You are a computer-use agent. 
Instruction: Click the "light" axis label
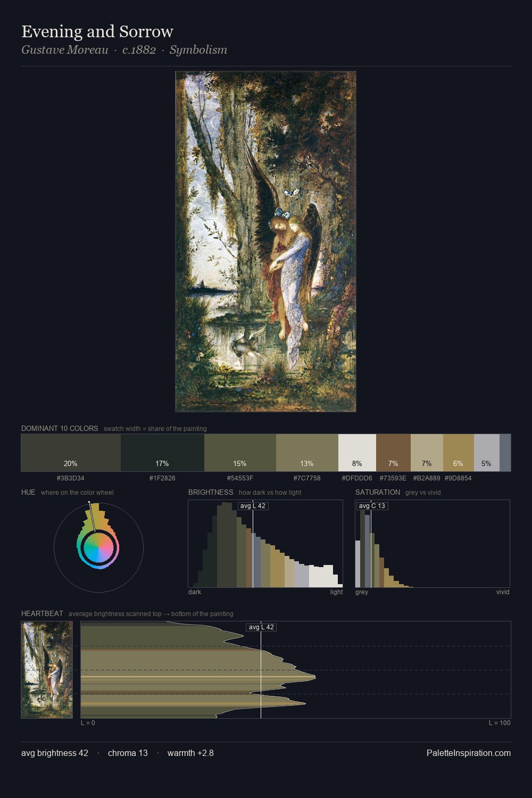point(336,592)
